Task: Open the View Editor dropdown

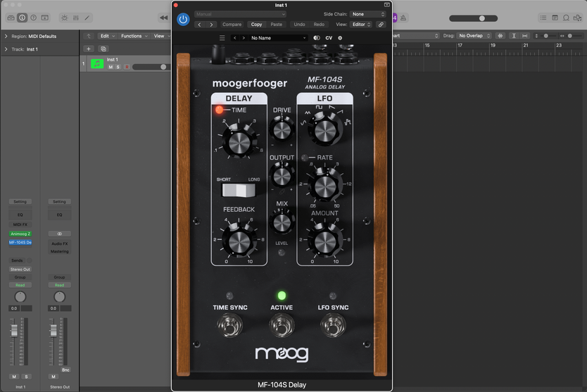Action: 361,25
